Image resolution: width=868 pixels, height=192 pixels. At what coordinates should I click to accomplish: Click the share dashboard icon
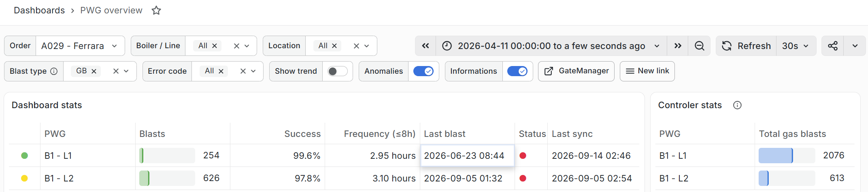(833, 46)
